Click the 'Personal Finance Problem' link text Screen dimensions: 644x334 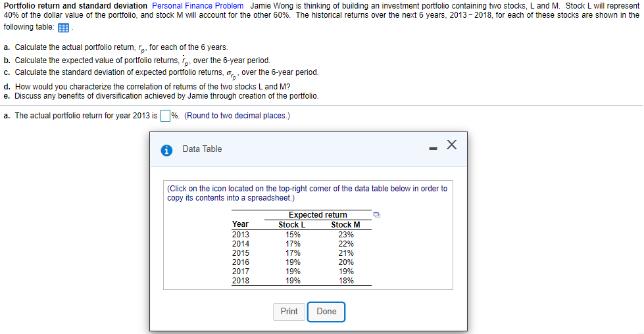197,6
